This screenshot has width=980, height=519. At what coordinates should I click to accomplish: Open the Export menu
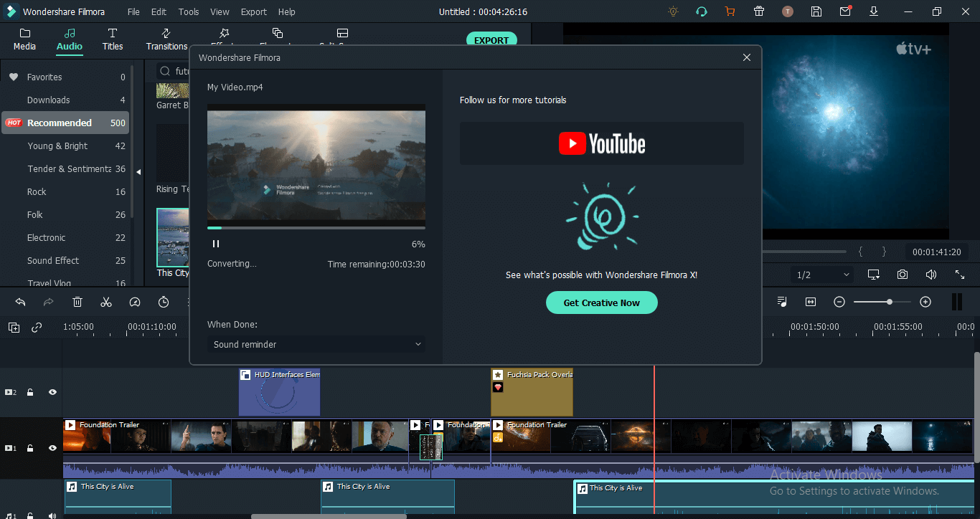coord(254,11)
